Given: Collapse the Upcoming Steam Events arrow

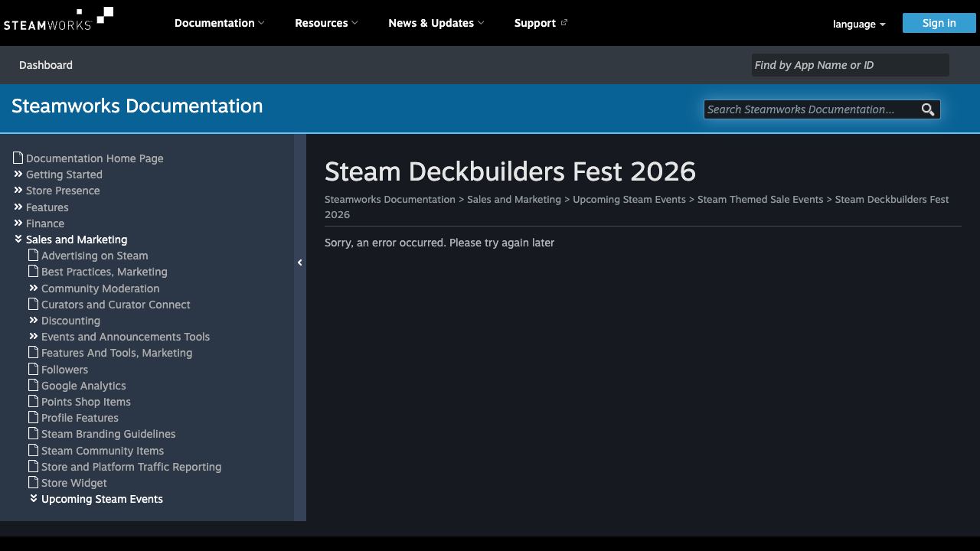Looking at the screenshot, I should click(x=34, y=498).
